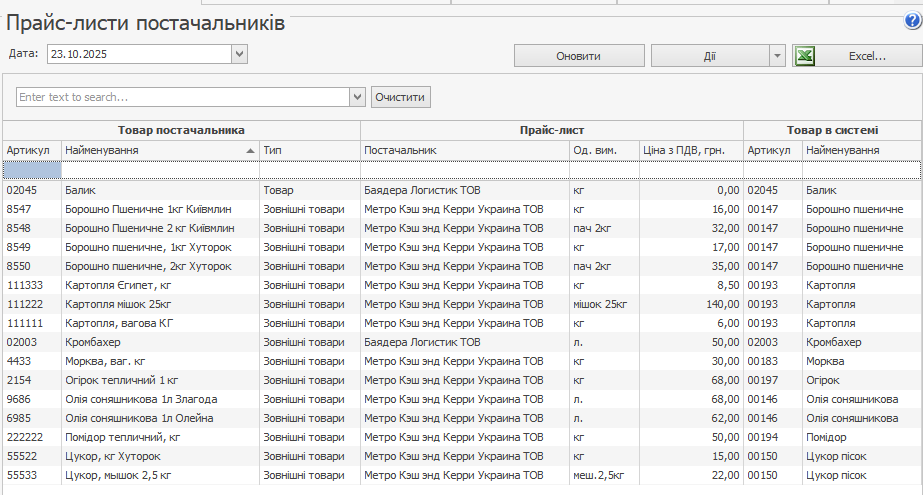
Task: Select the Помідор тепличний, кг row
Action: click(x=160, y=437)
